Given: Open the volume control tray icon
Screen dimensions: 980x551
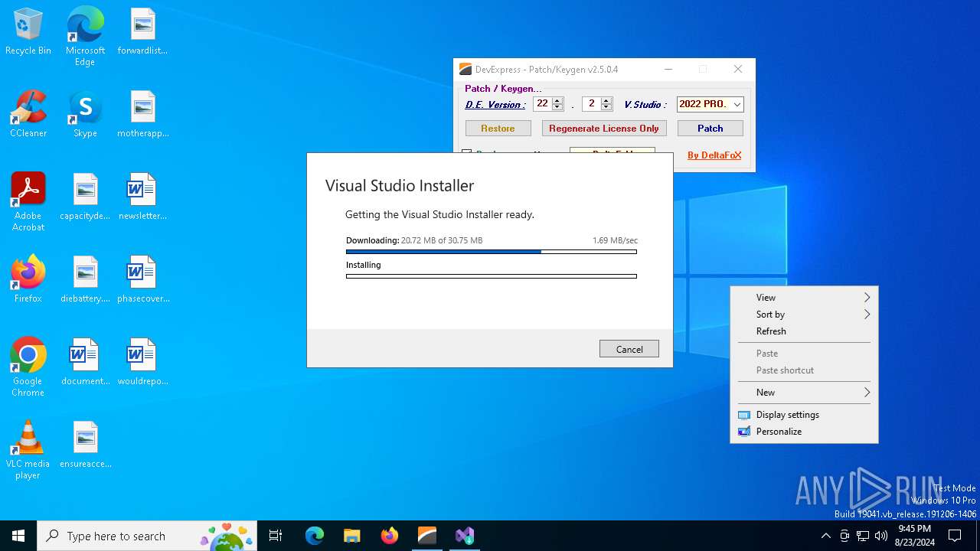Looking at the screenshot, I should point(881,536).
